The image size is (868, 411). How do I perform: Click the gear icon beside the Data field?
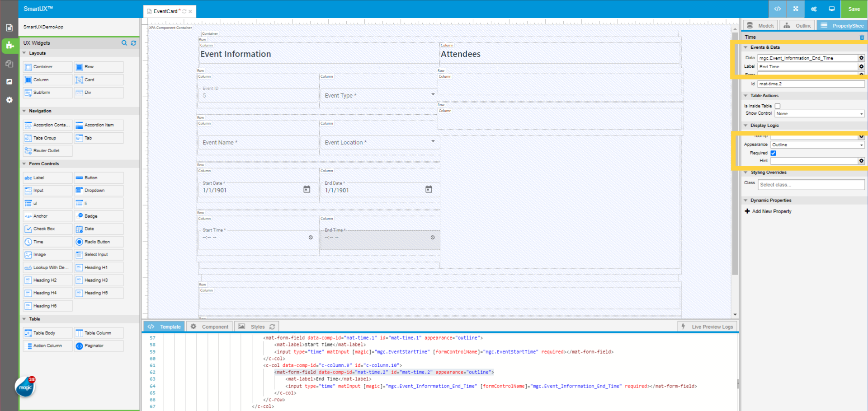tap(861, 58)
